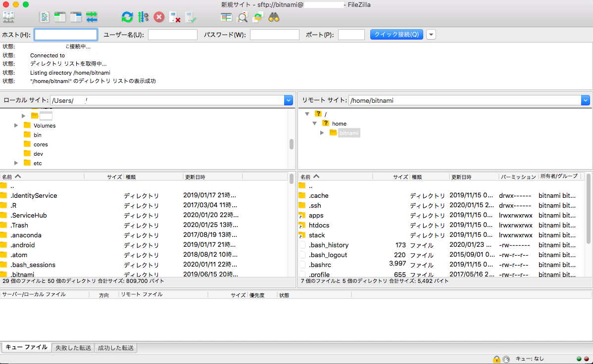Image resolution: width=593 pixels, height=364 pixels.
Task: Click the encrypted connection lock icon
Action: click(x=497, y=359)
